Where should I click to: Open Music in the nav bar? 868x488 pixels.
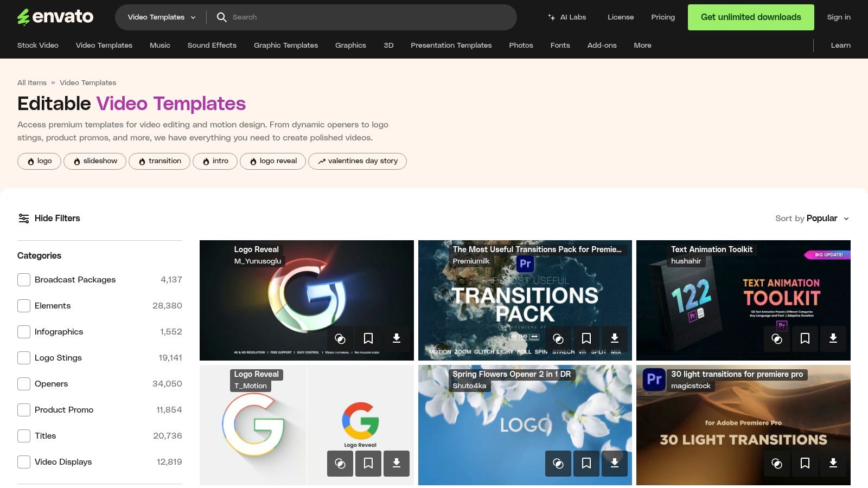point(160,46)
